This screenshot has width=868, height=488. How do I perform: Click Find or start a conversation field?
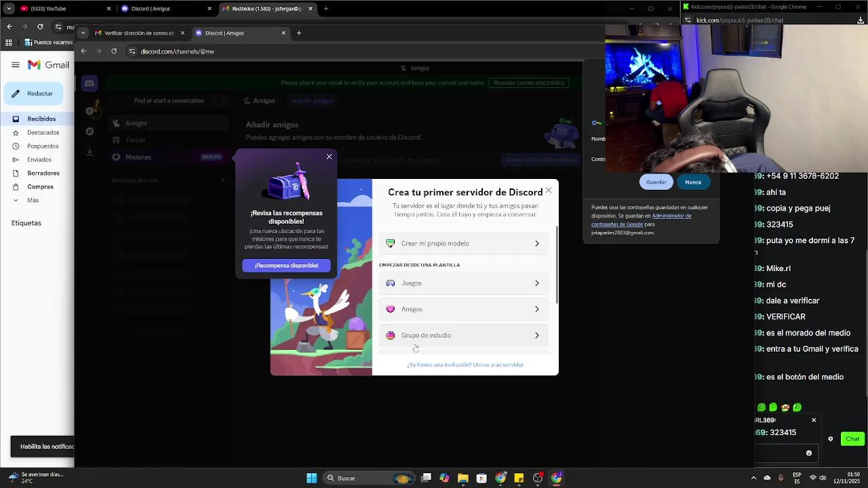pyautogui.click(x=170, y=101)
